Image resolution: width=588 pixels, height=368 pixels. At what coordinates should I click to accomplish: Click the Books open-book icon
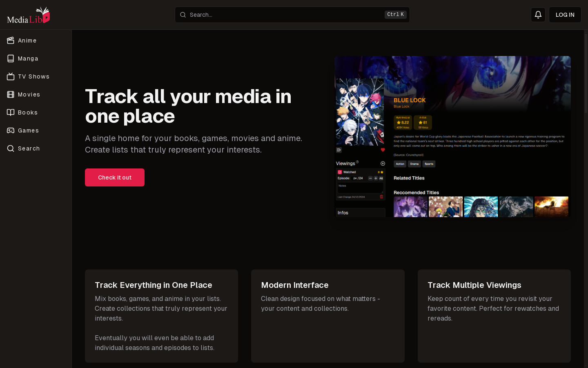pos(11,112)
